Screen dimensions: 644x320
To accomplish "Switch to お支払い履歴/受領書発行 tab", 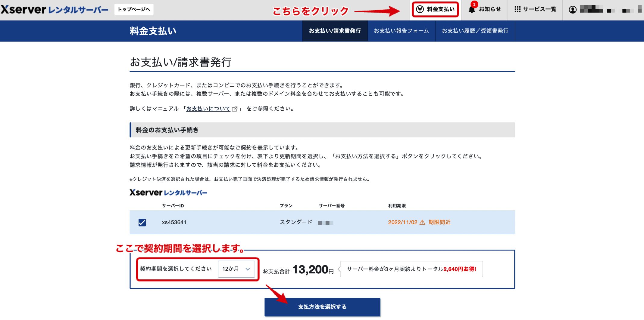I will click(x=475, y=31).
